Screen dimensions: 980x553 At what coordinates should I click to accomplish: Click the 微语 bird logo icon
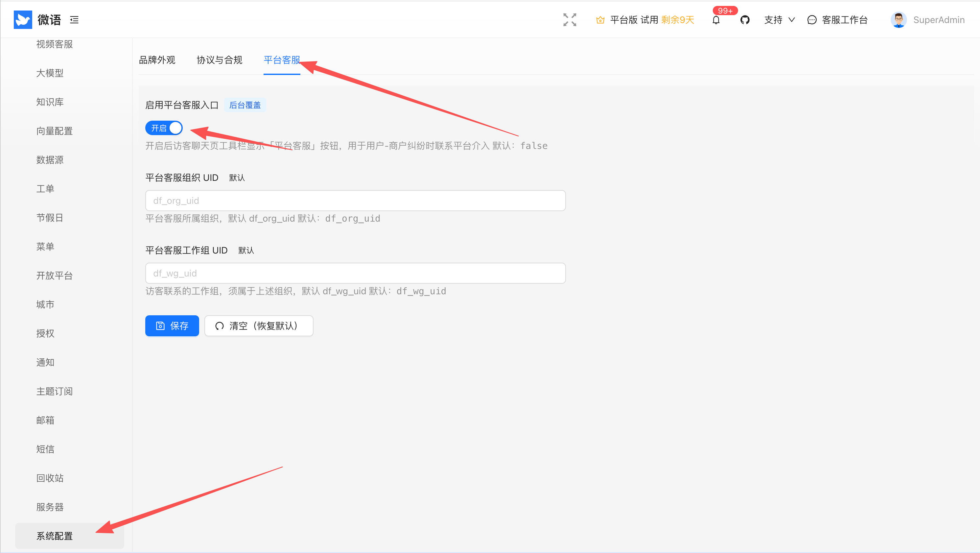pyautogui.click(x=23, y=20)
